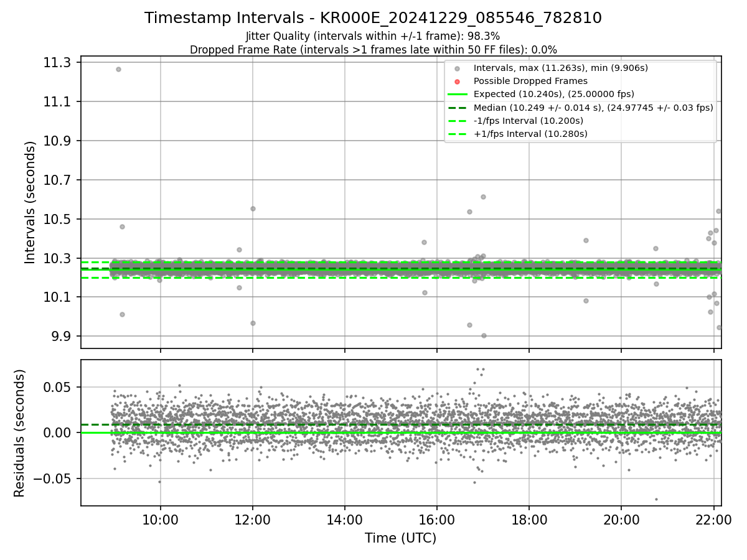Click the grey dot marker beside the 'Intervals, max' legend entry

(458, 68)
